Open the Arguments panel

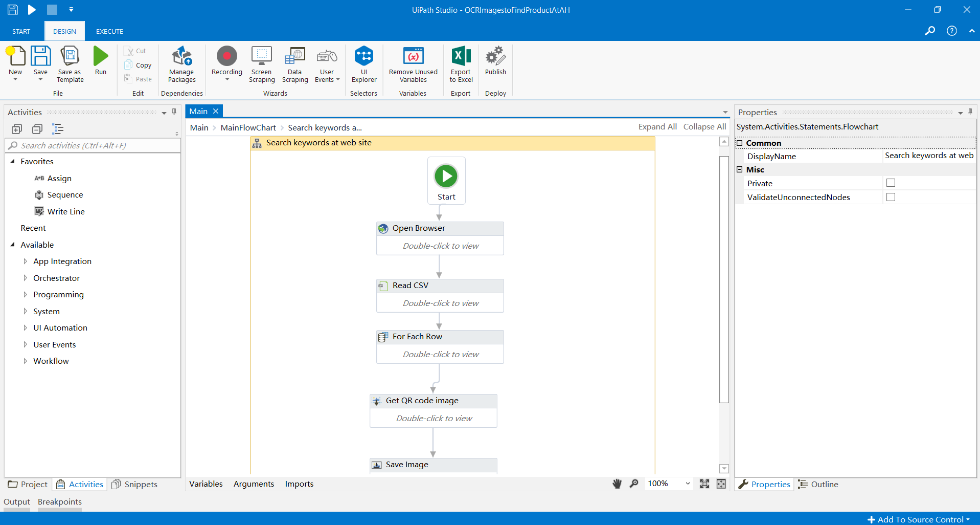(254, 484)
